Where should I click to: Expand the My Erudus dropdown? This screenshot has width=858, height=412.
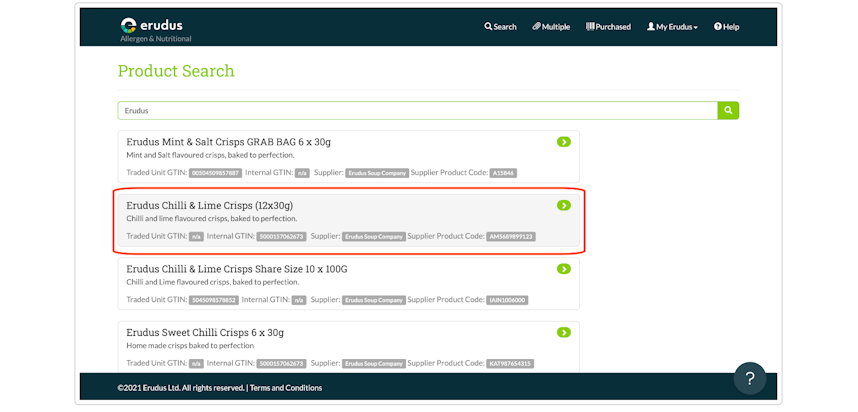[673, 27]
